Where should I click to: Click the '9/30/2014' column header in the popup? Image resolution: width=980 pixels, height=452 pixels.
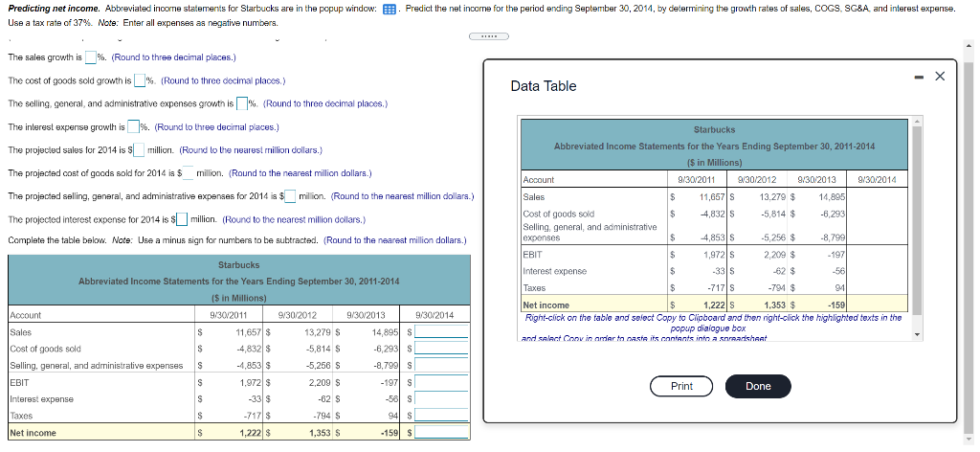click(879, 180)
